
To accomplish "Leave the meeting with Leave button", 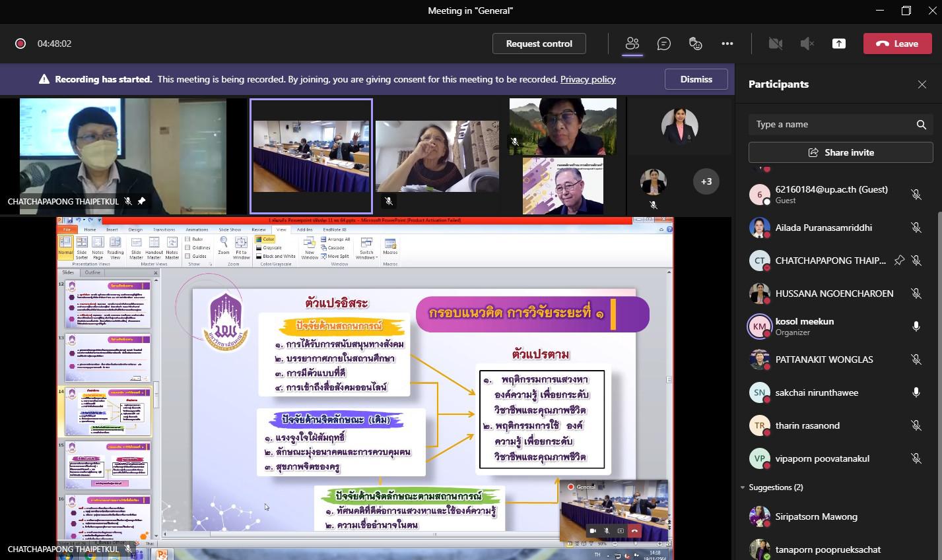I will [897, 44].
